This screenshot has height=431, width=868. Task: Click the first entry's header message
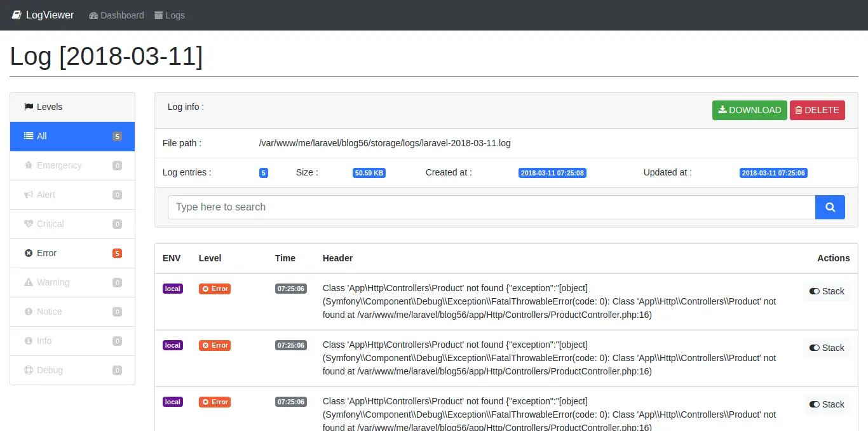pos(550,301)
